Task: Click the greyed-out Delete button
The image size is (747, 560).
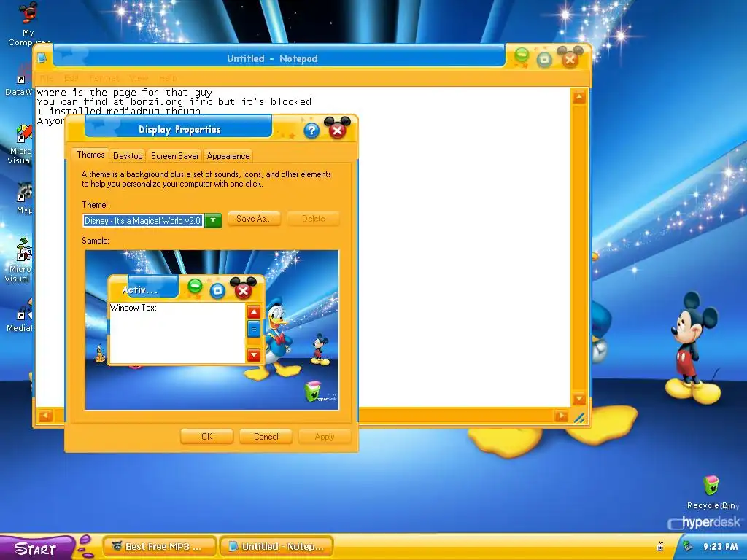Action: 313,219
